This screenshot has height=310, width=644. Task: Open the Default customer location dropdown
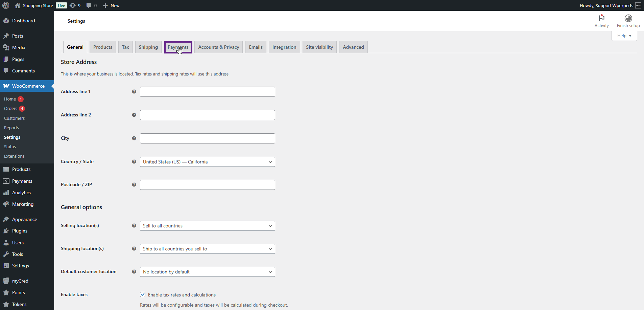(x=207, y=272)
